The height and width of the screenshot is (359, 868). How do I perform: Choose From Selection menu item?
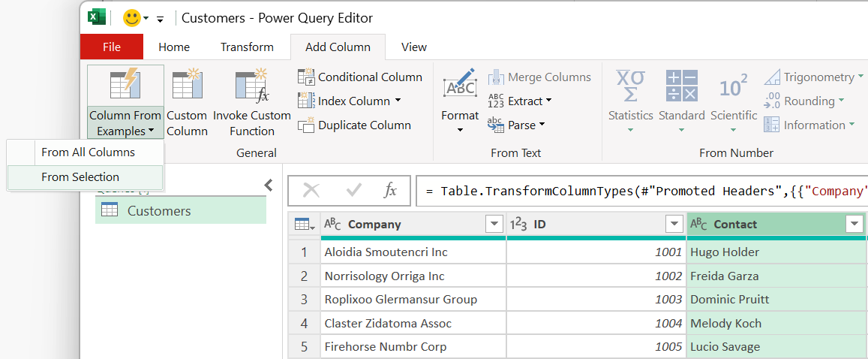[x=86, y=177]
